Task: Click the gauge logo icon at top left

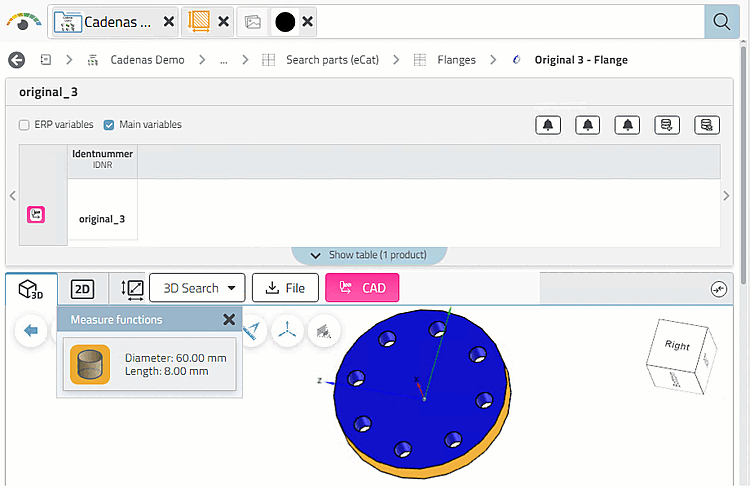Action: pos(23,22)
